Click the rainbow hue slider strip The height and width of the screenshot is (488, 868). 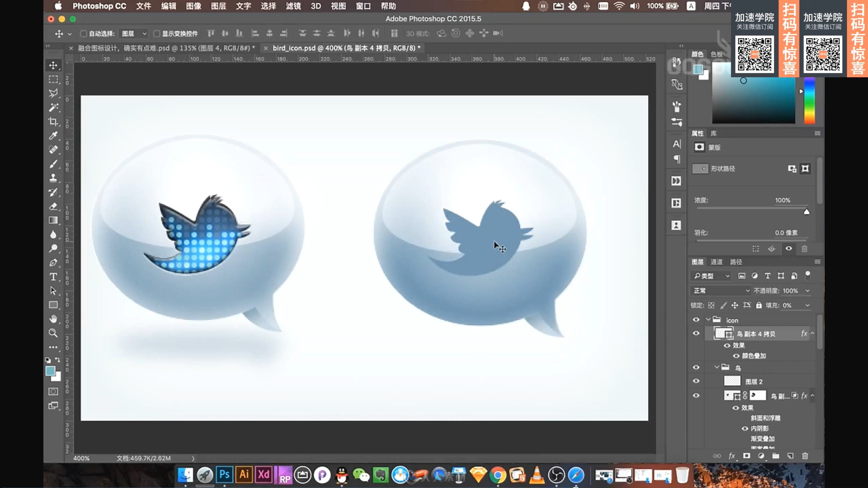[809, 100]
